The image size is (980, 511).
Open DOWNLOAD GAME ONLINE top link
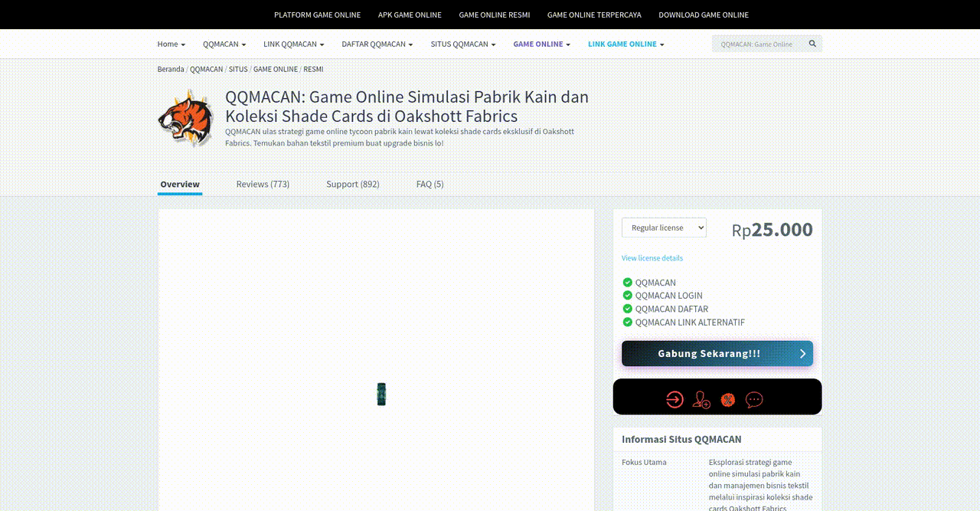pyautogui.click(x=704, y=15)
